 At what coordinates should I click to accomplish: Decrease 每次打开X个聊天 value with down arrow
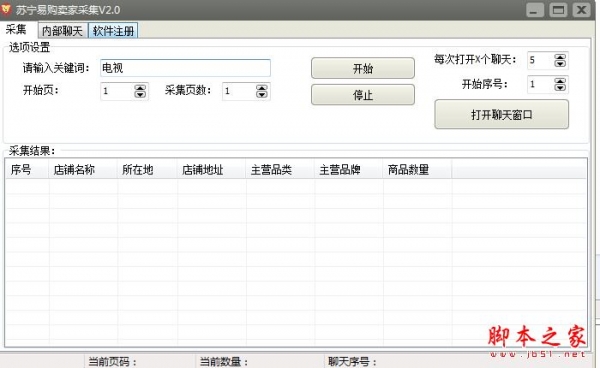(560, 64)
